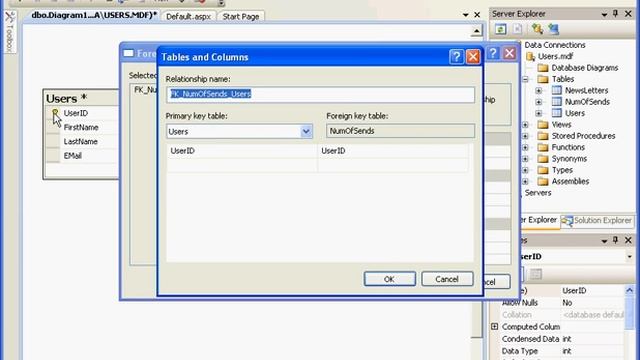Refresh the Server Explorer
The width and height of the screenshot is (640, 360).
[x=500, y=29]
